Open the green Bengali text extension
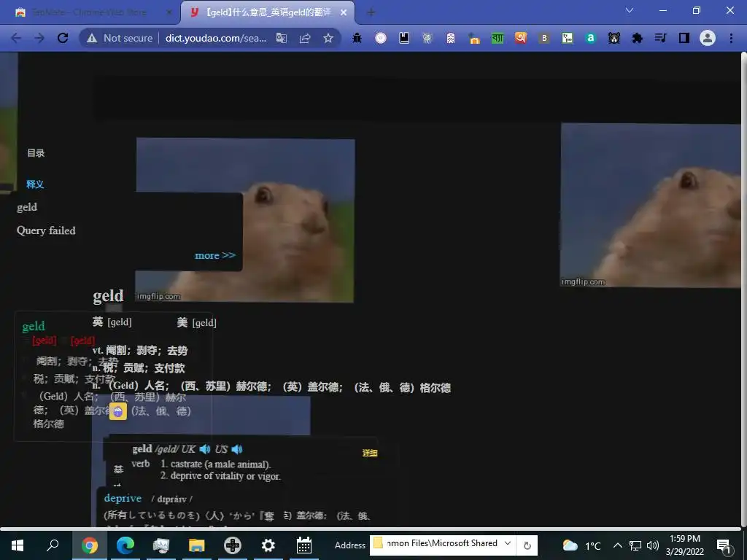The height and width of the screenshot is (560, 747). (498, 38)
